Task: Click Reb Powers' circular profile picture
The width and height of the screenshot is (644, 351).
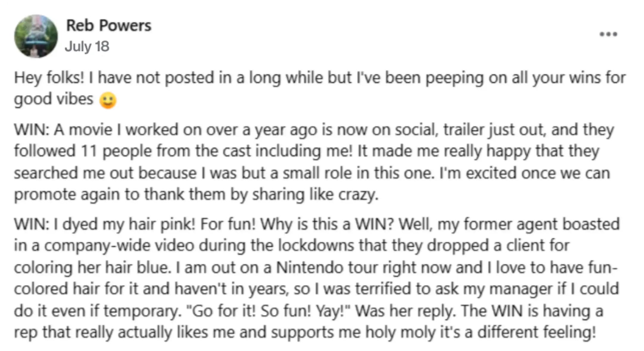Action: [36, 36]
